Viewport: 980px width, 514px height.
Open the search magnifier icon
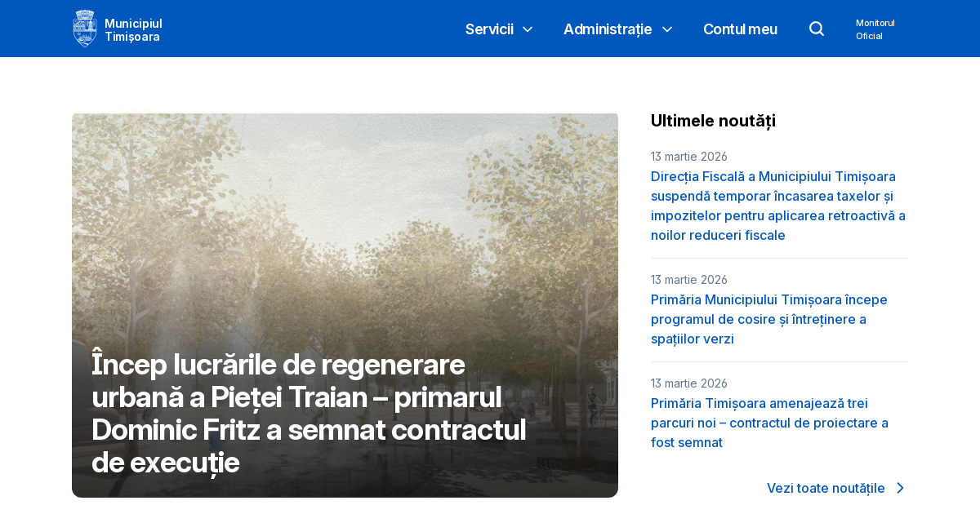point(817,29)
